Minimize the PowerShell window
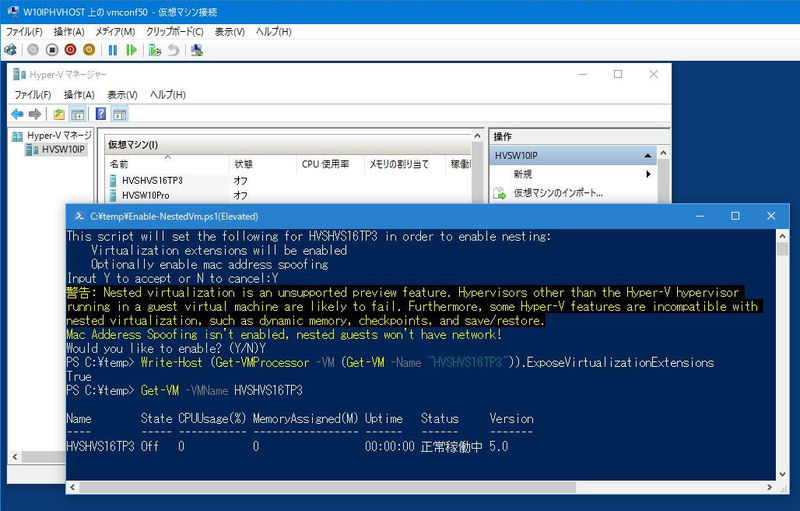The height and width of the screenshot is (511, 800). (x=700, y=216)
